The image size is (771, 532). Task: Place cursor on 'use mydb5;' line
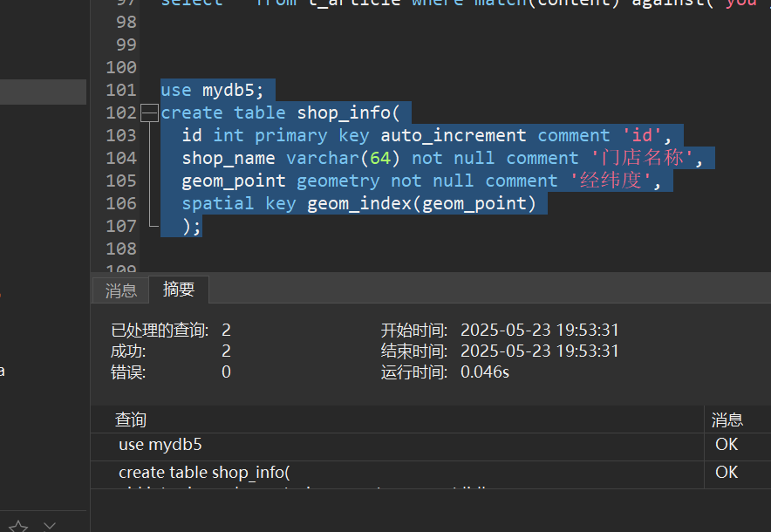212,91
